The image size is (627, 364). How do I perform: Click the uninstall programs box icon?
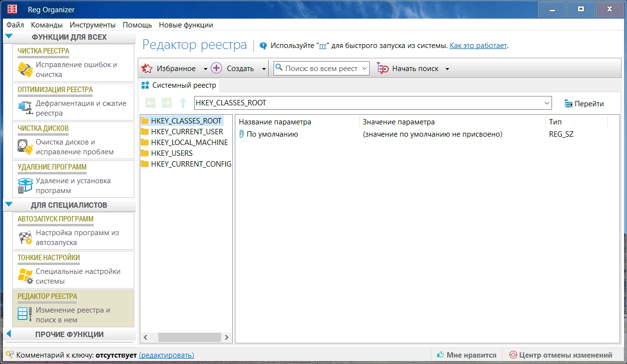tap(25, 186)
